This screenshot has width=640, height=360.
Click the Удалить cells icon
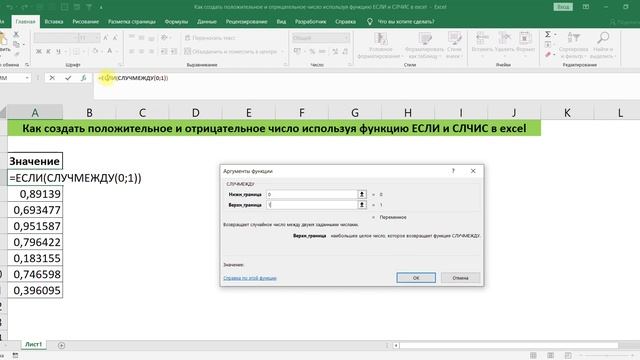click(504, 39)
